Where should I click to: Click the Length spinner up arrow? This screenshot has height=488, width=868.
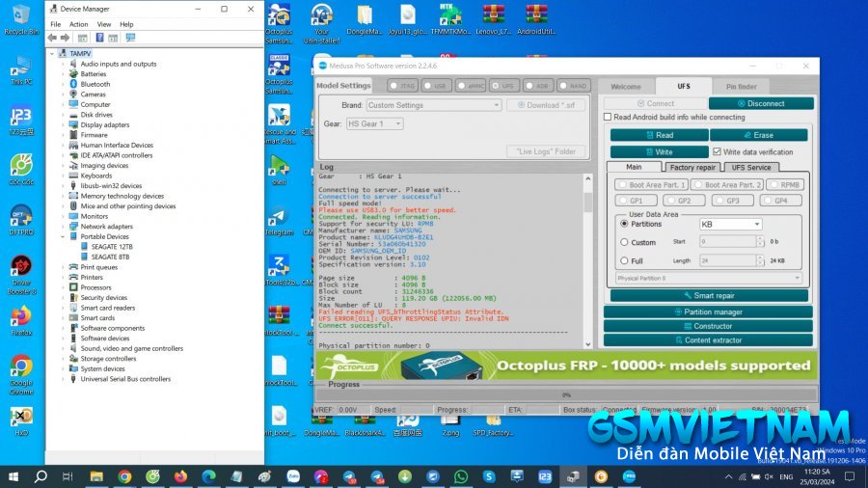coord(760,258)
